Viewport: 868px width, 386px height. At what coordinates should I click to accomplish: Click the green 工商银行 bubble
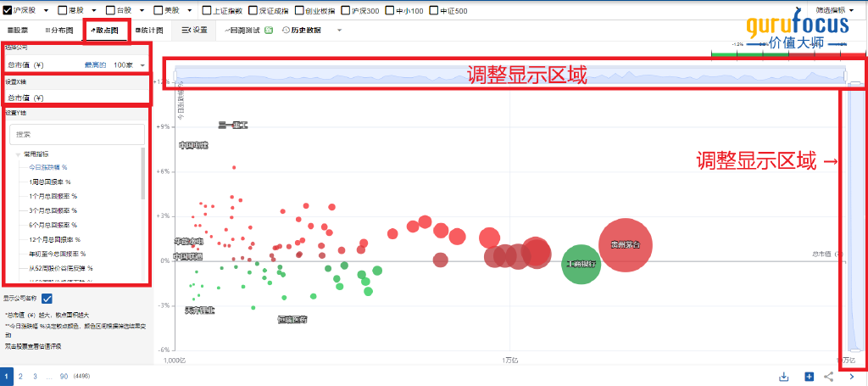click(x=580, y=264)
